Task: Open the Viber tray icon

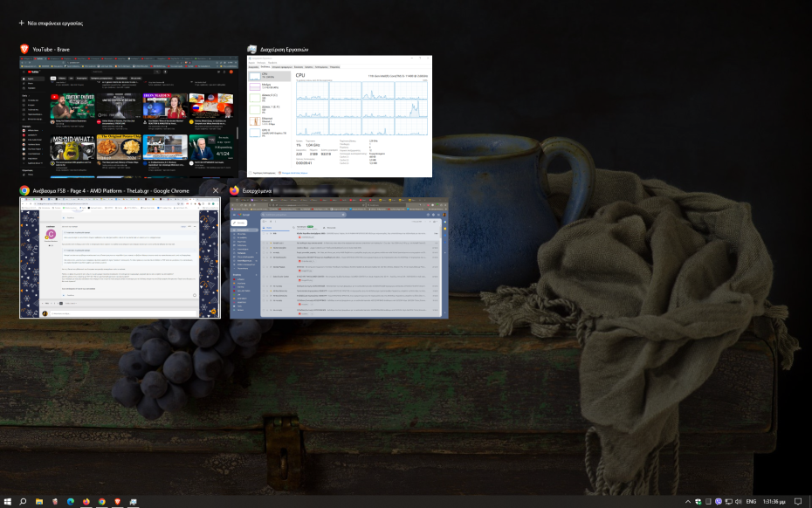Action: tap(719, 501)
